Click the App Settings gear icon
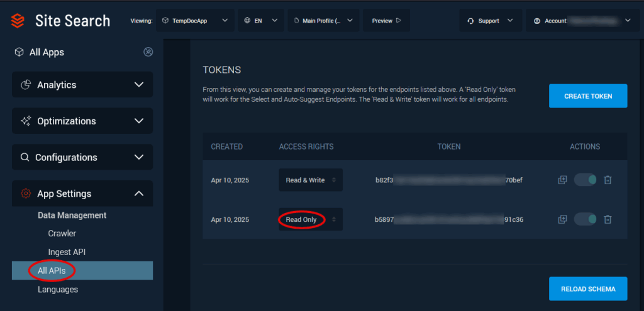 pyautogui.click(x=26, y=194)
